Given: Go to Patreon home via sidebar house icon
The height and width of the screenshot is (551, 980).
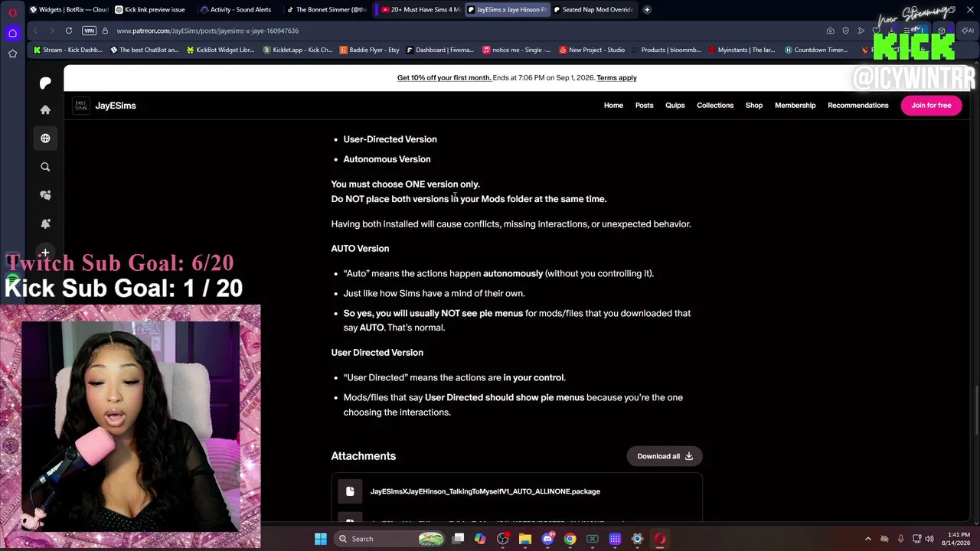Looking at the screenshot, I should (x=45, y=110).
